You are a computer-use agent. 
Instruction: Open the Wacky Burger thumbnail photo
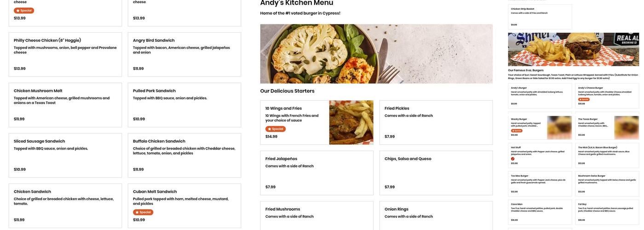[x=559, y=127]
